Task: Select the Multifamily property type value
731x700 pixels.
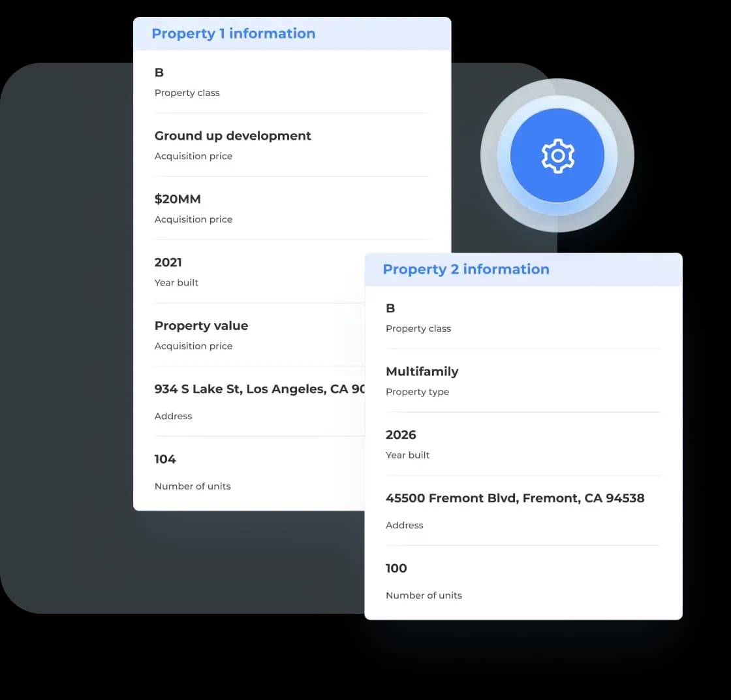Action: click(422, 372)
